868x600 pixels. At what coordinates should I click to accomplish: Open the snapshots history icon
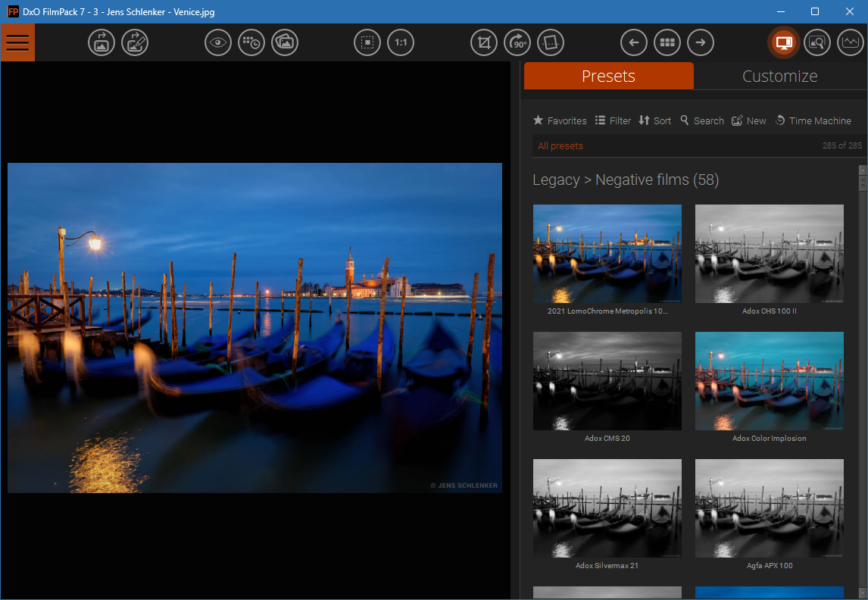(x=251, y=42)
